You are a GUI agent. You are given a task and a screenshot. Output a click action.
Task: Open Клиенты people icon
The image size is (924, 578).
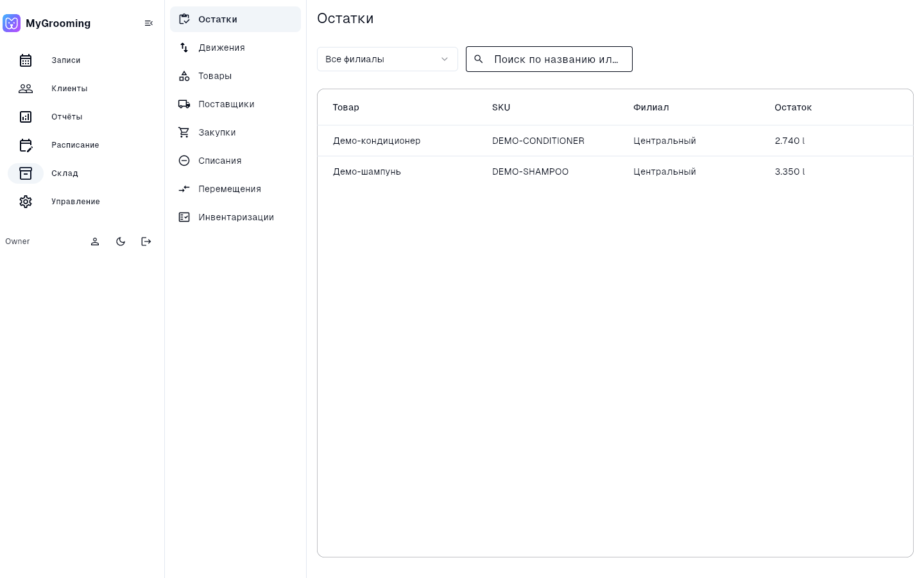click(26, 89)
